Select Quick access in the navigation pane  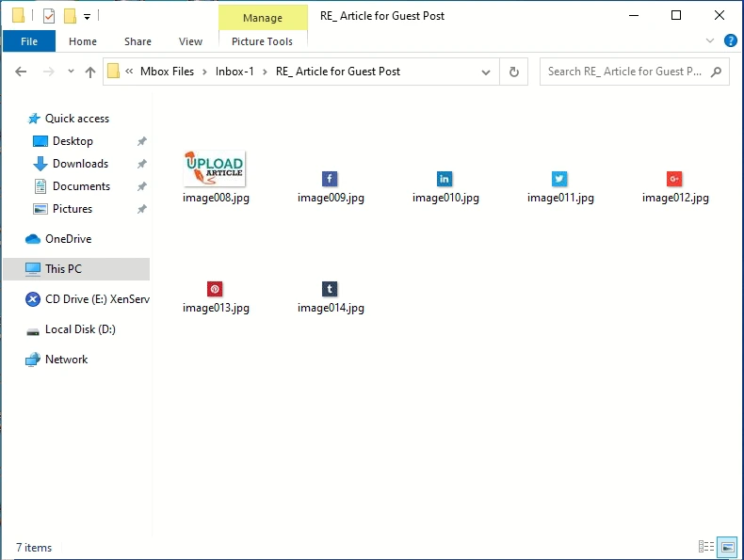pyautogui.click(x=77, y=118)
